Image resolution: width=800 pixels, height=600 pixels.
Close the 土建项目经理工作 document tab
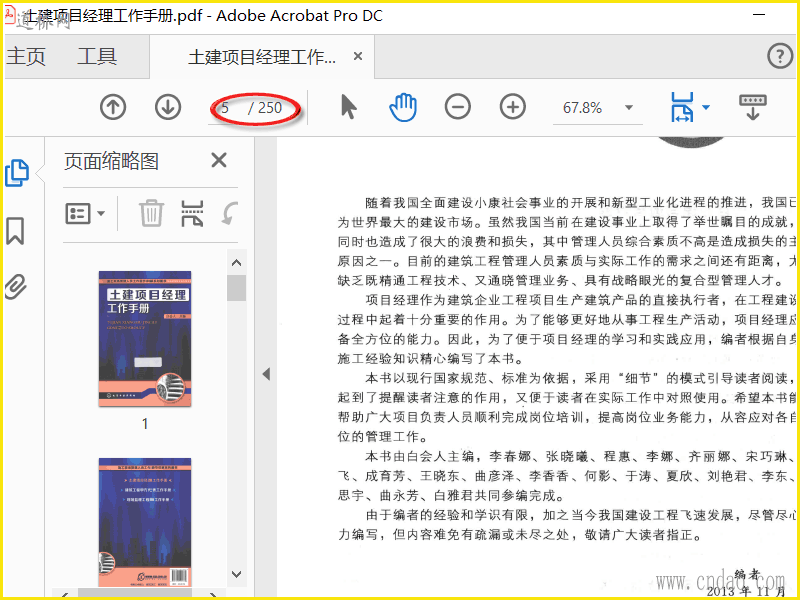pos(358,56)
